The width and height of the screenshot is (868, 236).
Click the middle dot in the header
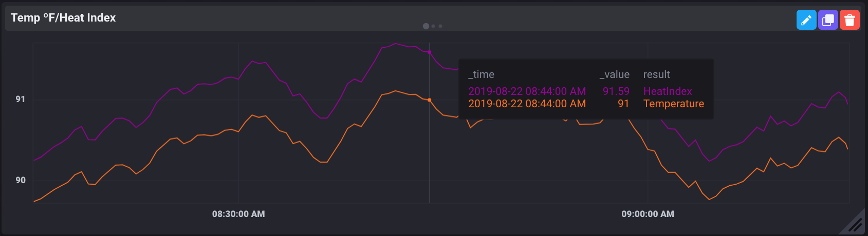coord(433,26)
